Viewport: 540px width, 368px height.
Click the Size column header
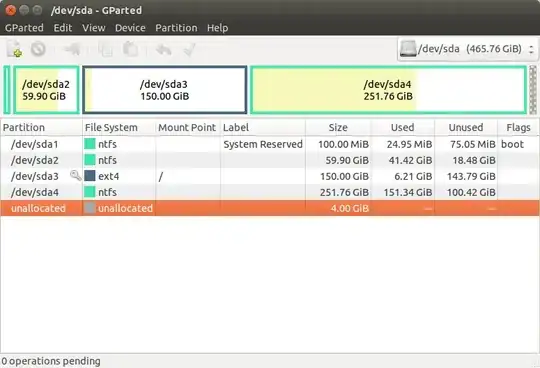pyautogui.click(x=338, y=127)
